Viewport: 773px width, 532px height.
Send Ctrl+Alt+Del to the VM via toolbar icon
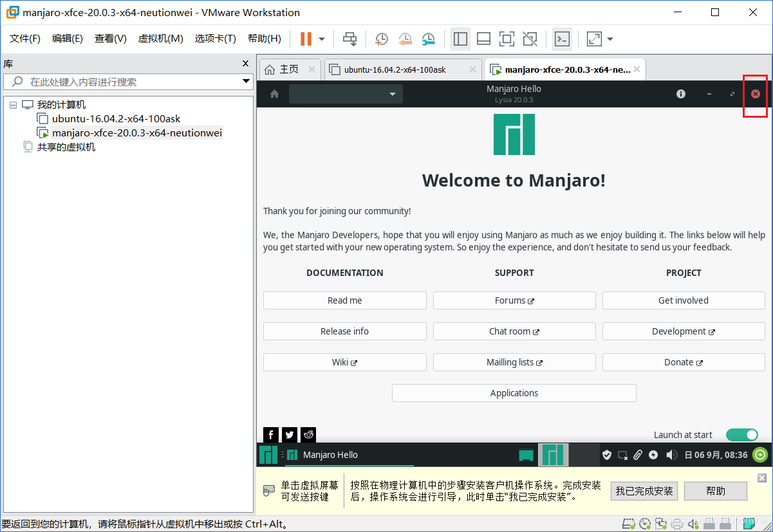click(349, 39)
